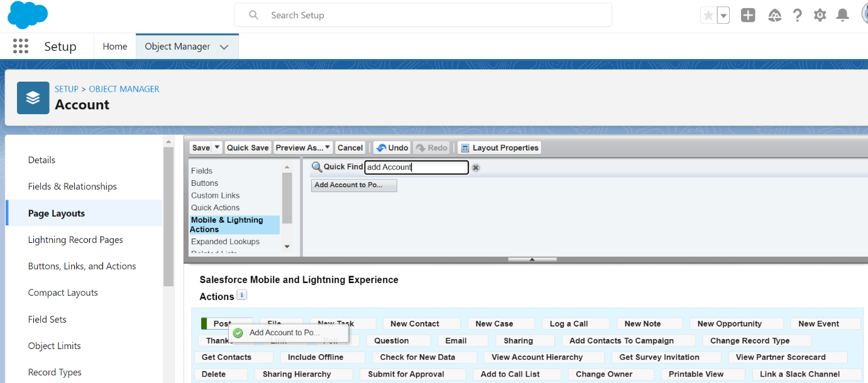Click the Cancel button

click(350, 148)
